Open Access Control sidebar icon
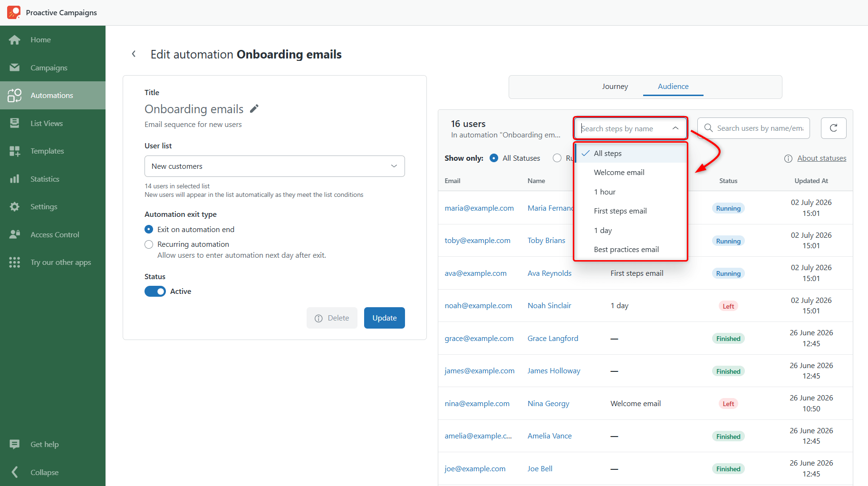The height and width of the screenshot is (486, 868). 15,234
